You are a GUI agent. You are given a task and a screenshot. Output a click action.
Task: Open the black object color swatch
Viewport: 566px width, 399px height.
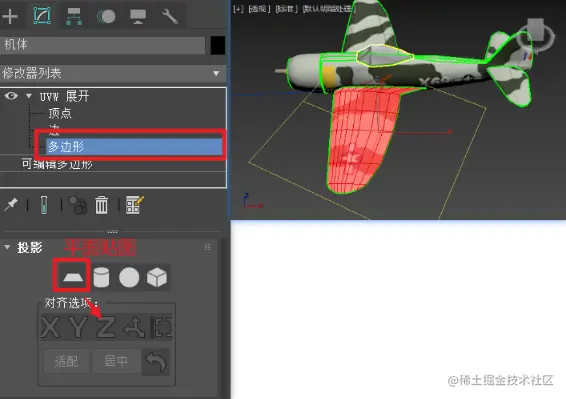(x=218, y=45)
